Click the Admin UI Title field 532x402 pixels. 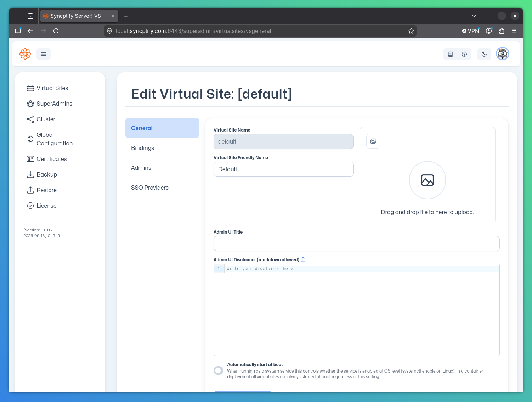click(357, 244)
